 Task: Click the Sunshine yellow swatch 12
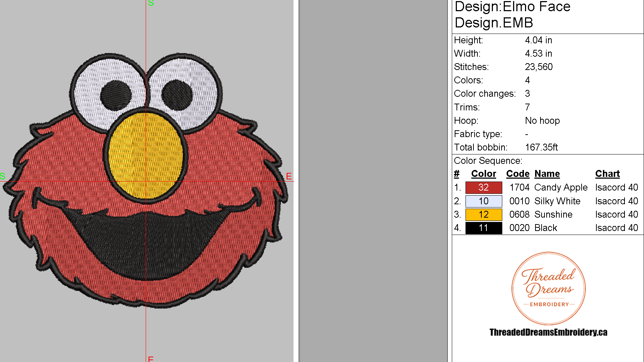[x=484, y=214]
